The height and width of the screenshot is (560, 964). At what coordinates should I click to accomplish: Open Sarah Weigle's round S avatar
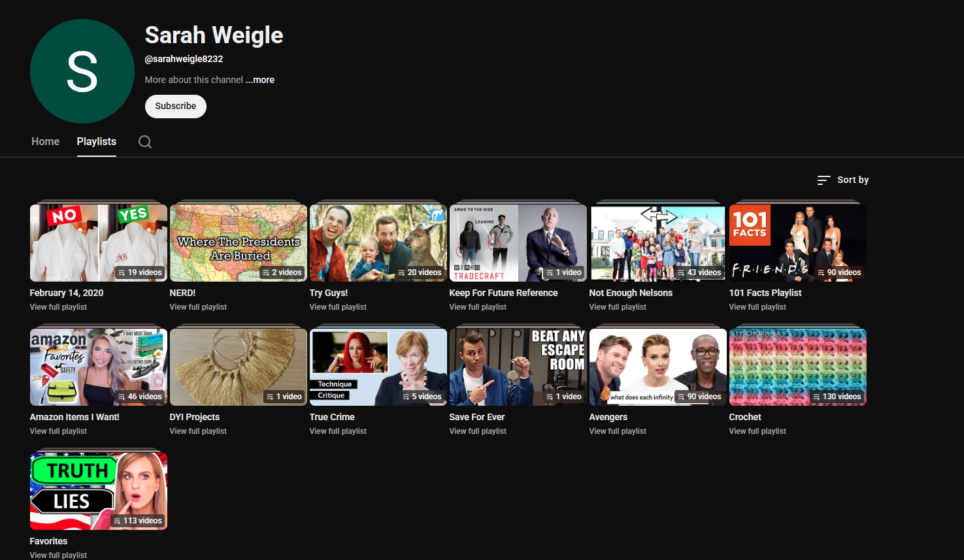82,71
